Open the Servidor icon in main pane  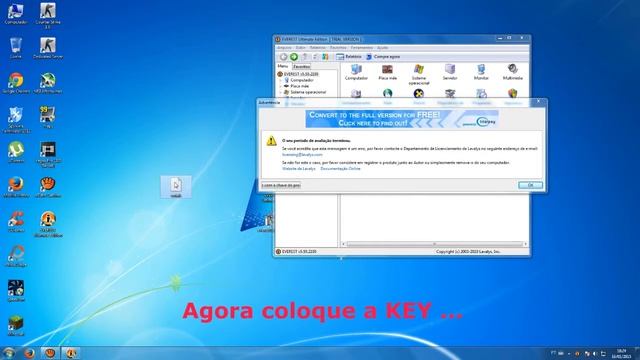(450, 72)
